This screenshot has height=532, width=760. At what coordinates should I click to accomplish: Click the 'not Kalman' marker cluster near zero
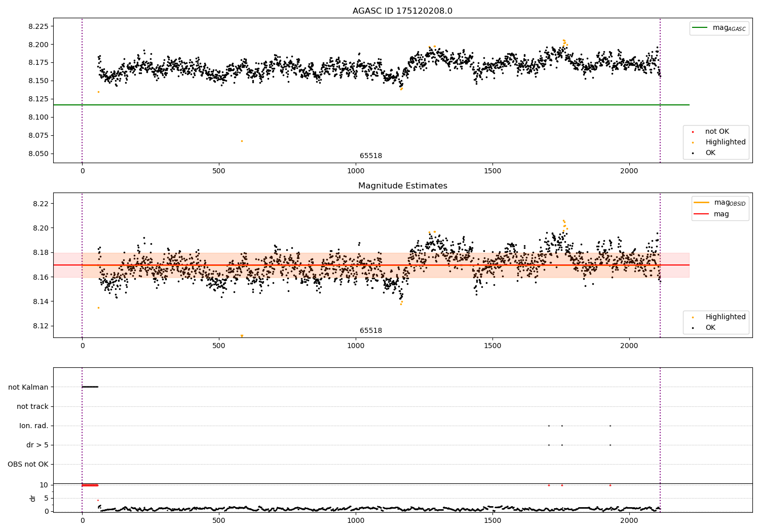[90, 387]
